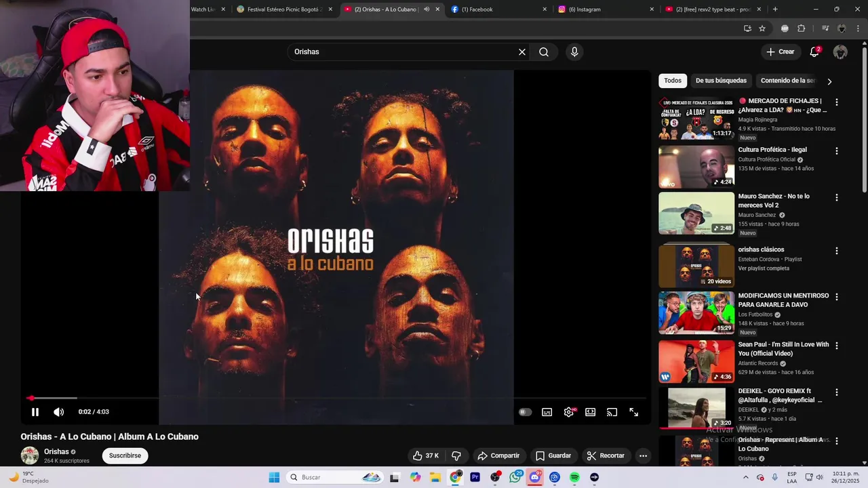The image size is (868, 488).
Task: Click the Compartir share button
Action: click(x=498, y=455)
